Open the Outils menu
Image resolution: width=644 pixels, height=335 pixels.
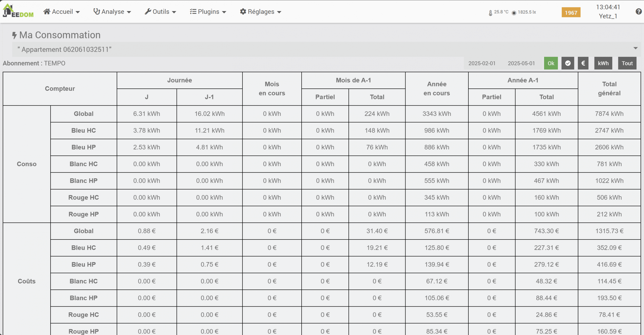coord(160,12)
